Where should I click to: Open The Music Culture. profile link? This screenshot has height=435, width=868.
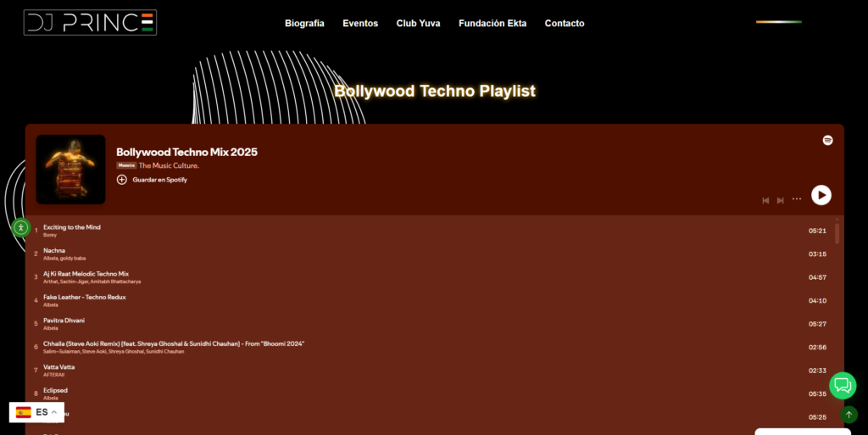169,165
